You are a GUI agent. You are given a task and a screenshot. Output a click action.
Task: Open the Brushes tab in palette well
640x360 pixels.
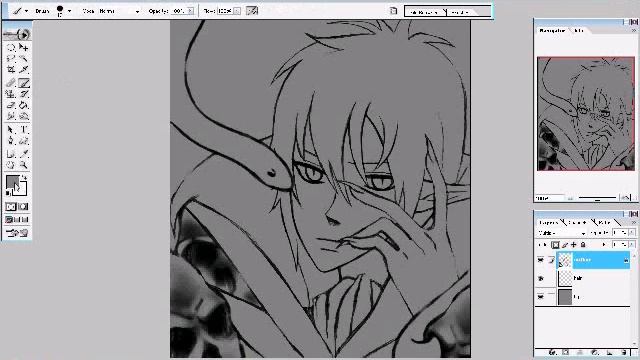(x=460, y=12)
